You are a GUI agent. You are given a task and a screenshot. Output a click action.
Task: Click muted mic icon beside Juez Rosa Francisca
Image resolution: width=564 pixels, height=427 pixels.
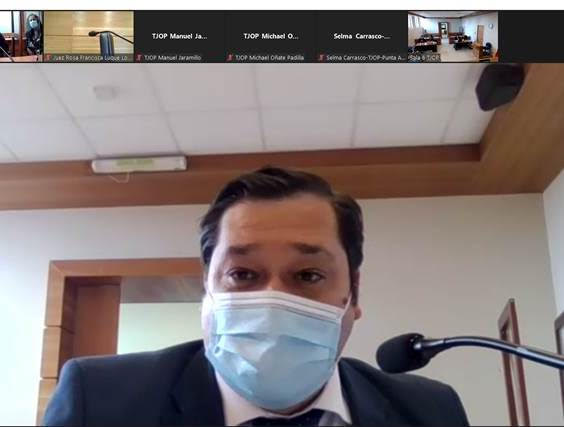[48, 58]
